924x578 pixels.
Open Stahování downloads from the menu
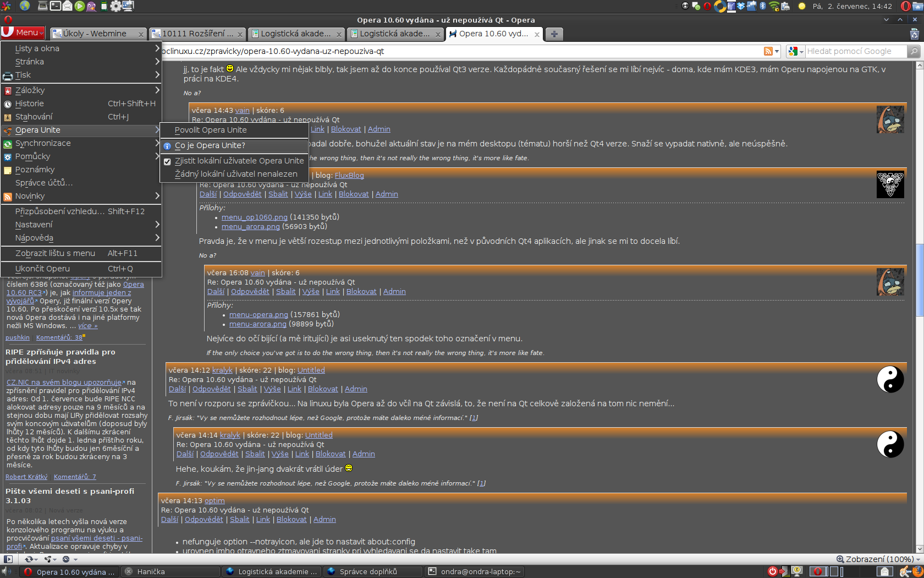coord(81,117)
